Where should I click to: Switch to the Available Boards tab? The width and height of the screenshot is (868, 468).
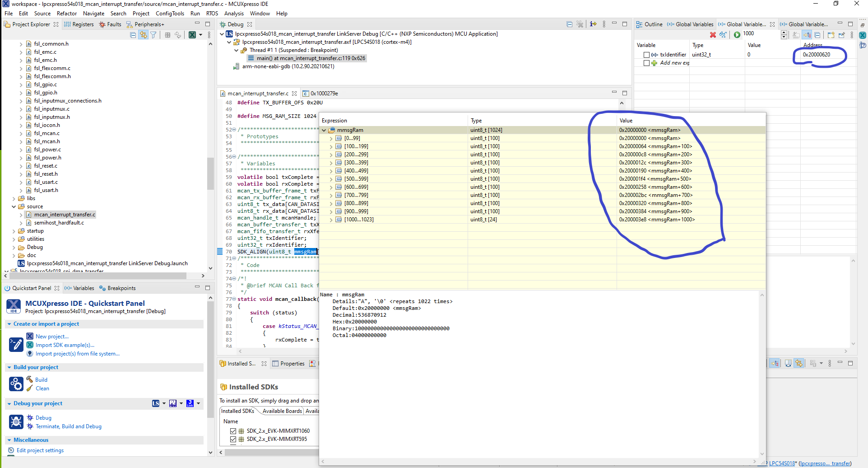tap(282, 411)
